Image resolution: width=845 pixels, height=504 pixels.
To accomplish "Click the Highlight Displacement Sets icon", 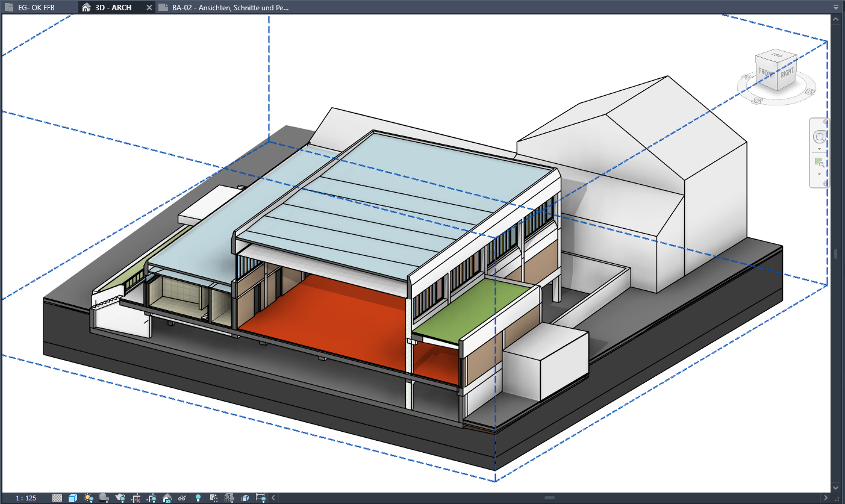I will pyautogui.click(x=245, y=498).
